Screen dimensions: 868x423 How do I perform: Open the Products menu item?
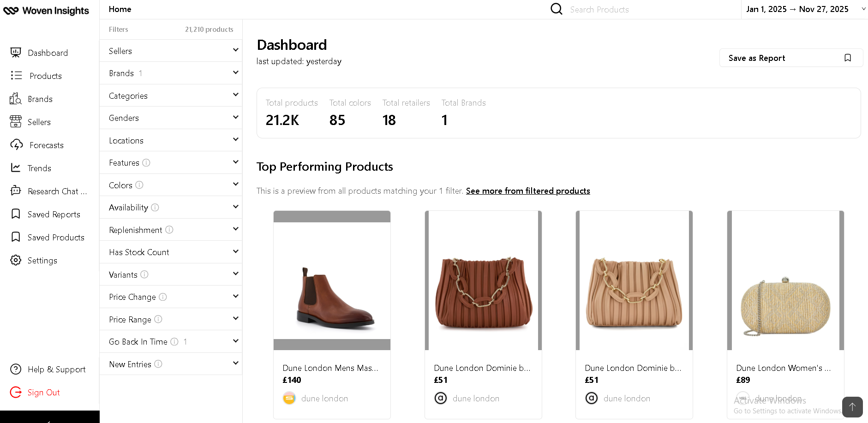45,76
